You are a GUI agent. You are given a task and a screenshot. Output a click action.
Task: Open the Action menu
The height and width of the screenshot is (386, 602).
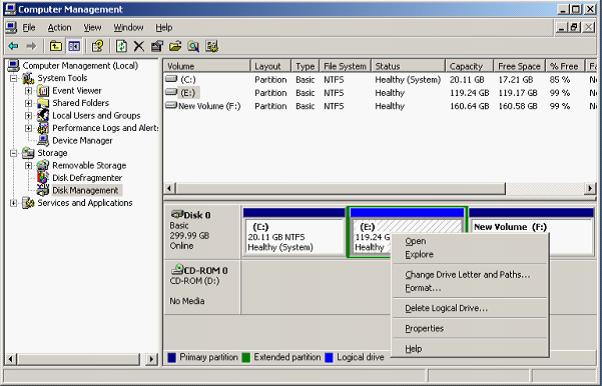[x=59, y=28]
